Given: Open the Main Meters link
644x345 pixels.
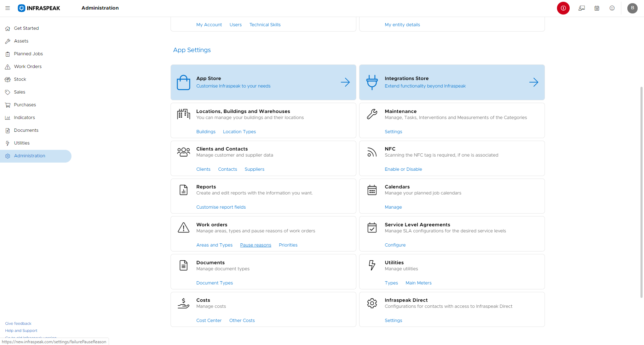Looking at the screenshot, I should click(x=419, y=283).
